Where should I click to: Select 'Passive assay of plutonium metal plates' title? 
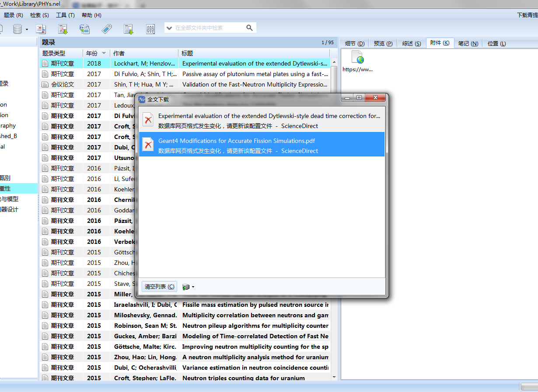pyautogui.click(x=255, y=74)
